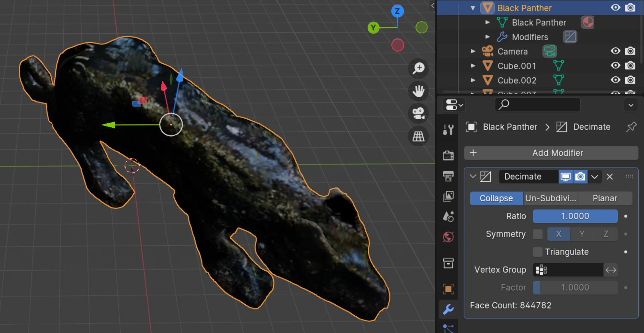Image resolution: width=644 pixels, height=333 pixels.
Task: Open the Output properties tab
Action: click(448, 176)
